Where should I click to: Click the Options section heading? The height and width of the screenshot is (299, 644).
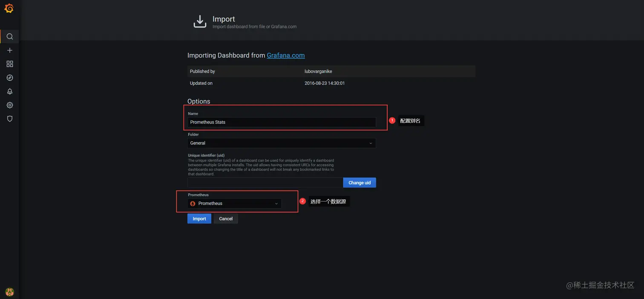[x=199, y=101]
